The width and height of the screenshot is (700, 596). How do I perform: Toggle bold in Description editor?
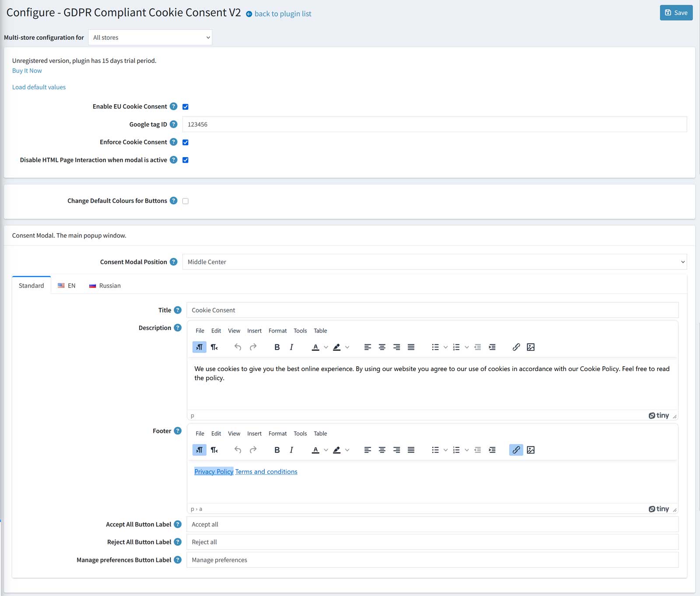277,347
